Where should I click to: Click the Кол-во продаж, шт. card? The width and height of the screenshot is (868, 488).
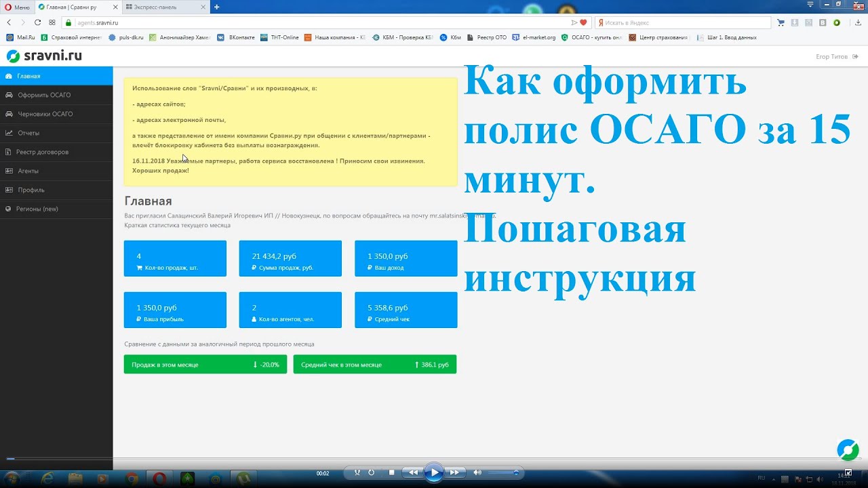coord(175,258)
